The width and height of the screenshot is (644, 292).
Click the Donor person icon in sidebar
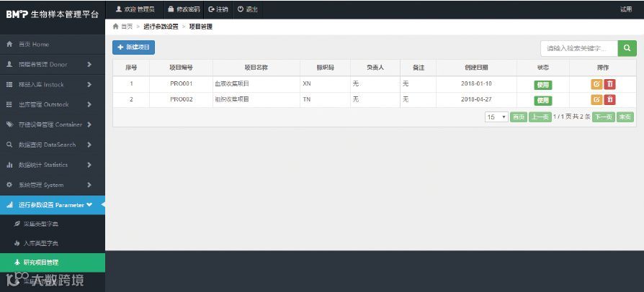(x=9, y=65)
